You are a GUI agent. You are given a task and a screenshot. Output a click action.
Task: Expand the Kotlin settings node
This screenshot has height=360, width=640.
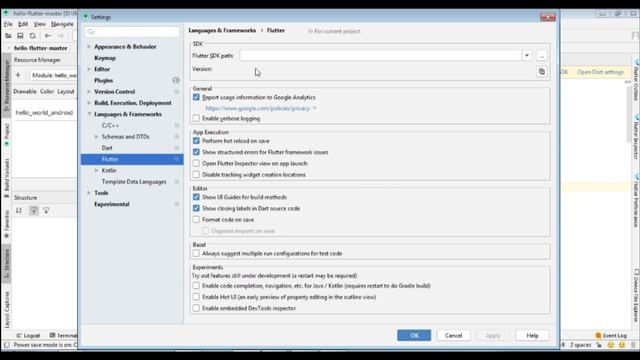pyautogui.click(x=96, y=170)
